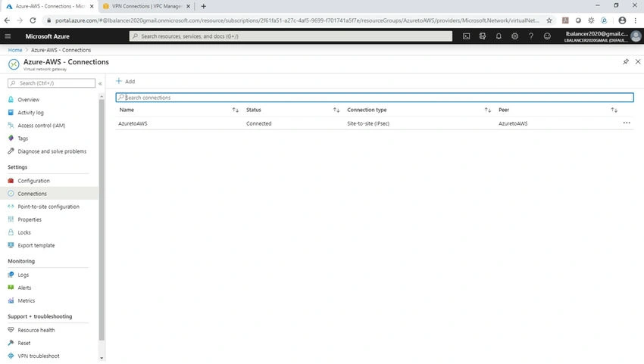Viewport: 644px width, 364px height.
Task: Open Resource health
Action: [36, 331]
